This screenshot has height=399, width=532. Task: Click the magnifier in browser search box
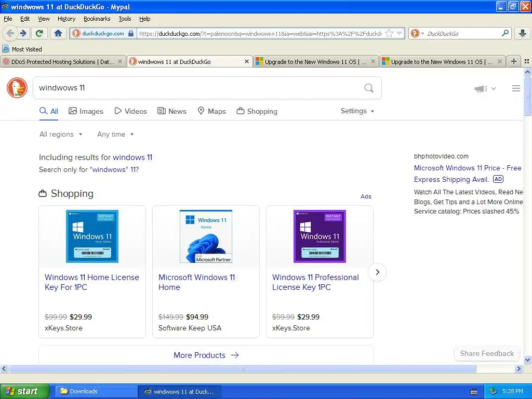(x=505, y=33)
